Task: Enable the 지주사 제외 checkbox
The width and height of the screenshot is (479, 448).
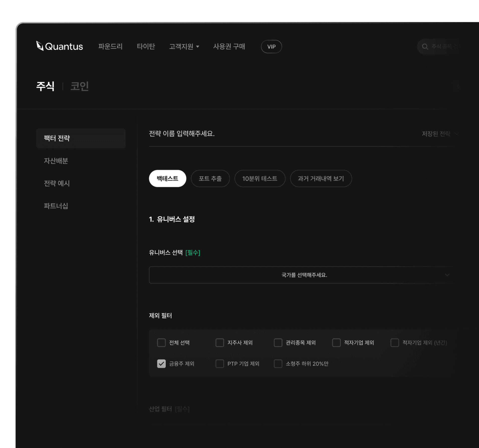Action: point(220,343)
